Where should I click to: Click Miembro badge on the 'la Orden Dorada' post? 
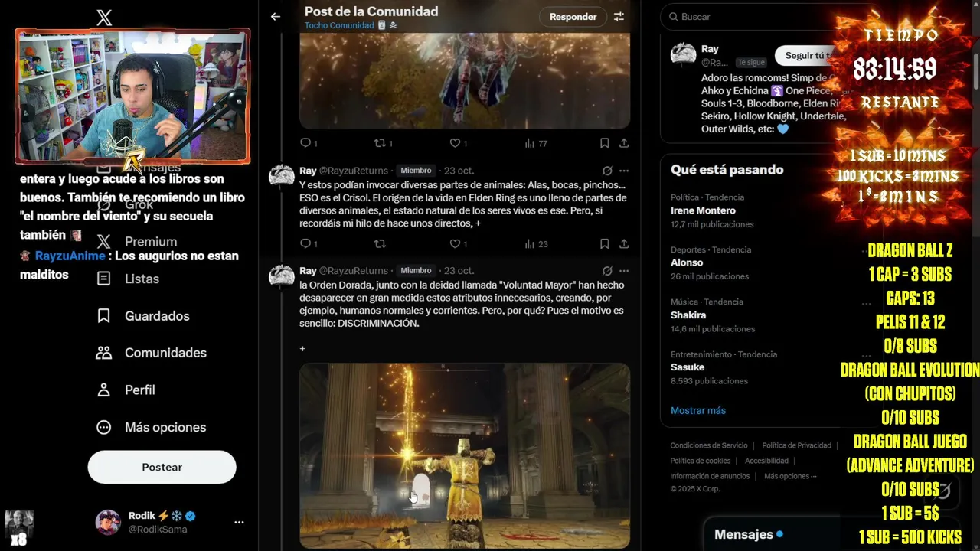(416, 271)
